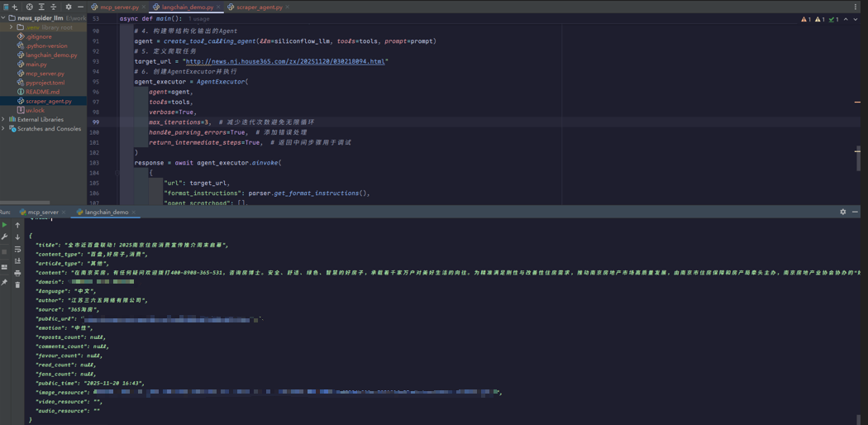This screenshot has width=868, height=425.
Task: Close the scraper_agent.py editor tab
Action: [288, 7]
